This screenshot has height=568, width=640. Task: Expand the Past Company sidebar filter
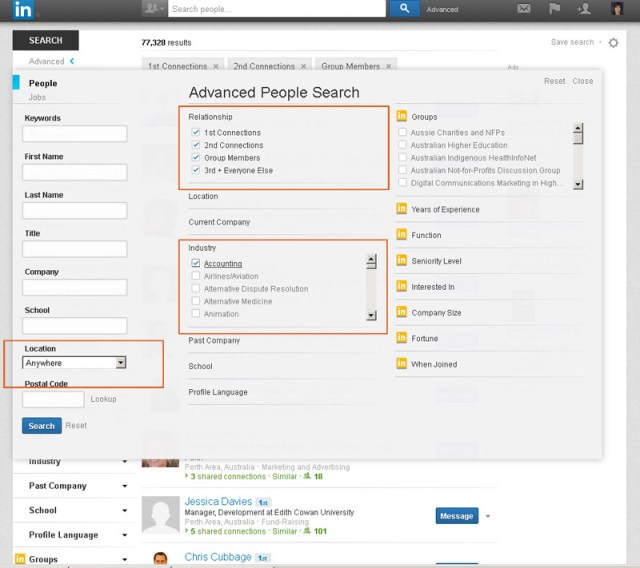pos(124,486)
